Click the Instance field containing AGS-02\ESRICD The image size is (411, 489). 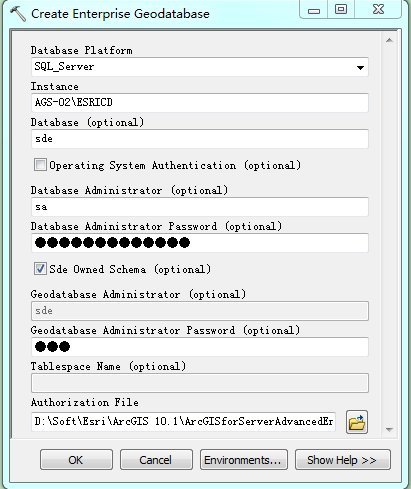pyautogui.click(x=200, y=103)
